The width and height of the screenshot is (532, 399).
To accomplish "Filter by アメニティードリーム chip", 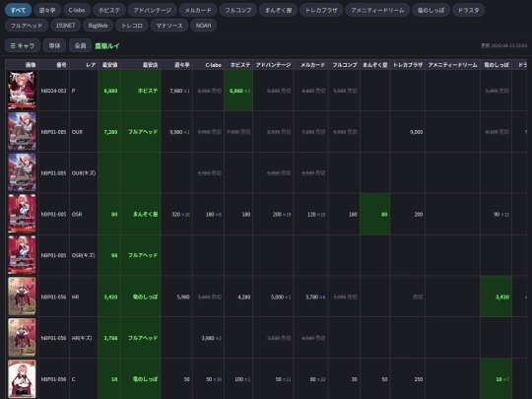I will 377,10.
